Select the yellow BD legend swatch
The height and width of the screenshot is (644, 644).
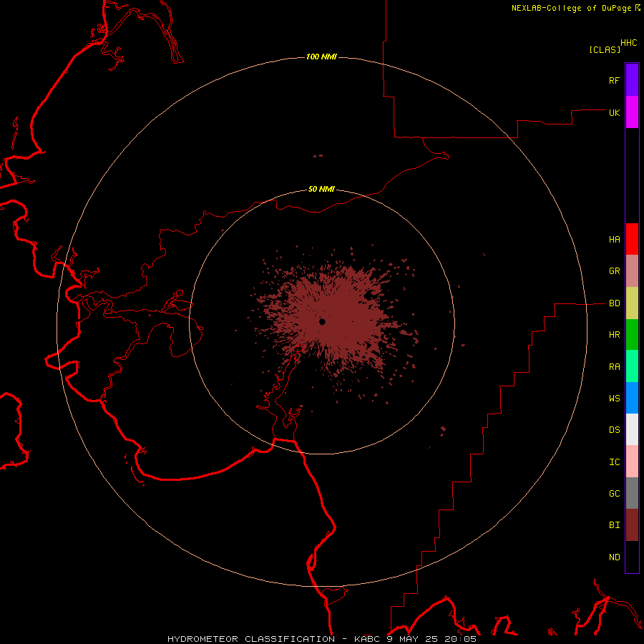632,303
